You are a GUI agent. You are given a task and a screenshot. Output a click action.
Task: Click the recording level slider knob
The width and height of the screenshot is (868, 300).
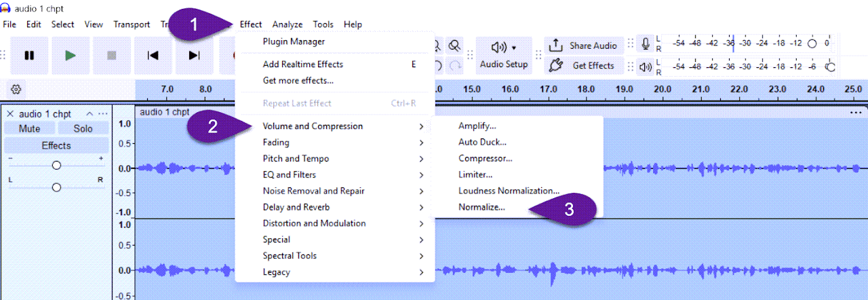coord(812,43)
